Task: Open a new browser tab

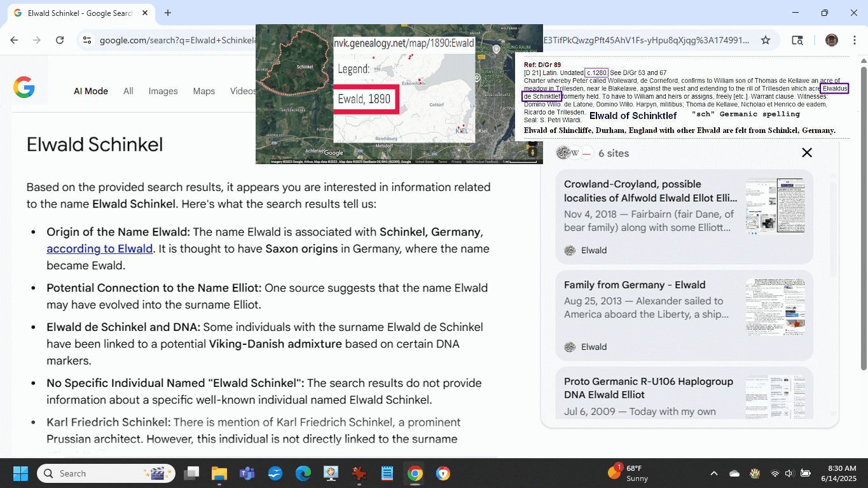Action: pos(168,13)
